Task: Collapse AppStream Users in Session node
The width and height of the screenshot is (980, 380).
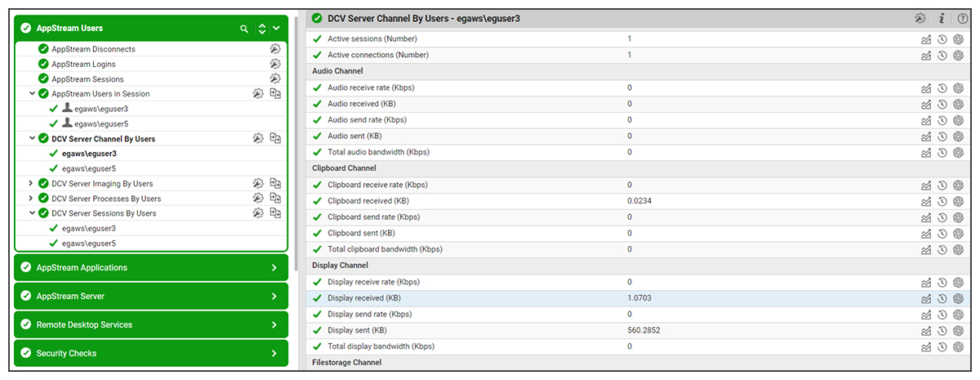Action: [32, 94]
